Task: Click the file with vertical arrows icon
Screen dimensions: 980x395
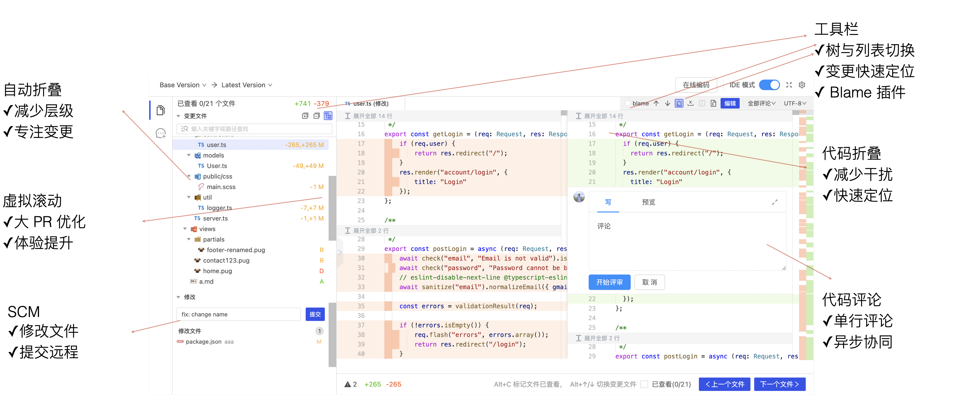Action: pos(713,103)
